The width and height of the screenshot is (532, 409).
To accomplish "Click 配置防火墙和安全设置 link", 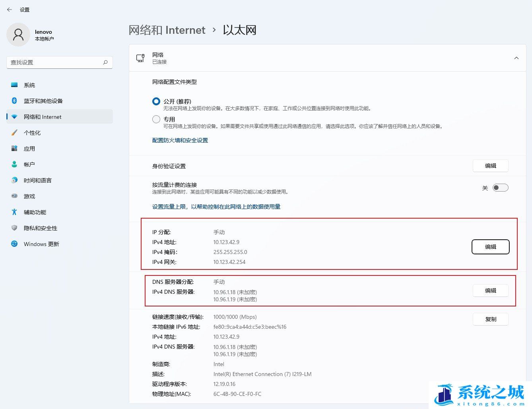I will (180, 140).
